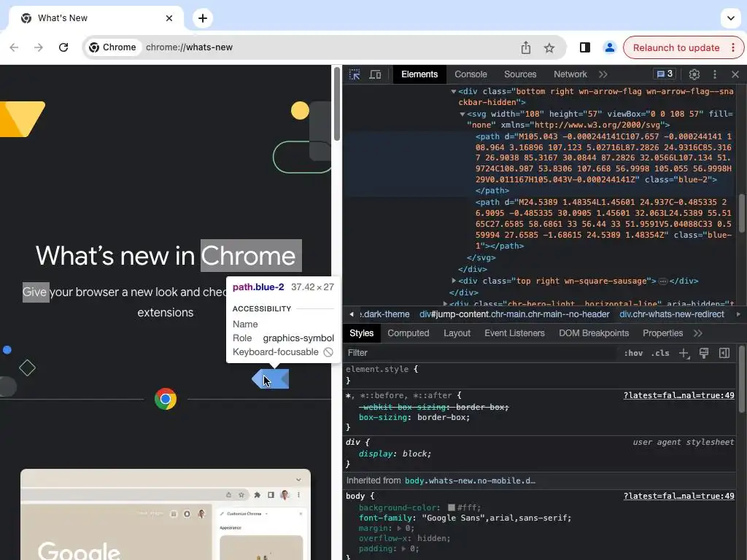This screenshot has width=747, height=560.
Task: Toggle computed styles sidebar pane icon
Action: pos(724,353)
